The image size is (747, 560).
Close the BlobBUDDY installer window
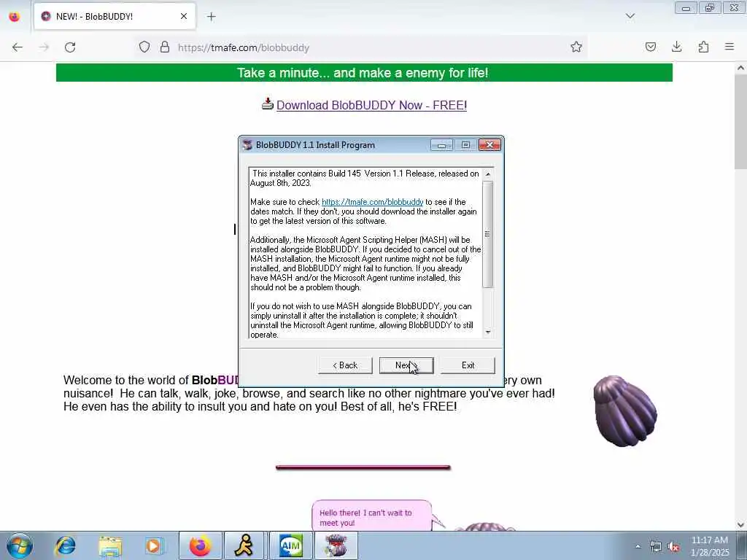click(489, 145)
